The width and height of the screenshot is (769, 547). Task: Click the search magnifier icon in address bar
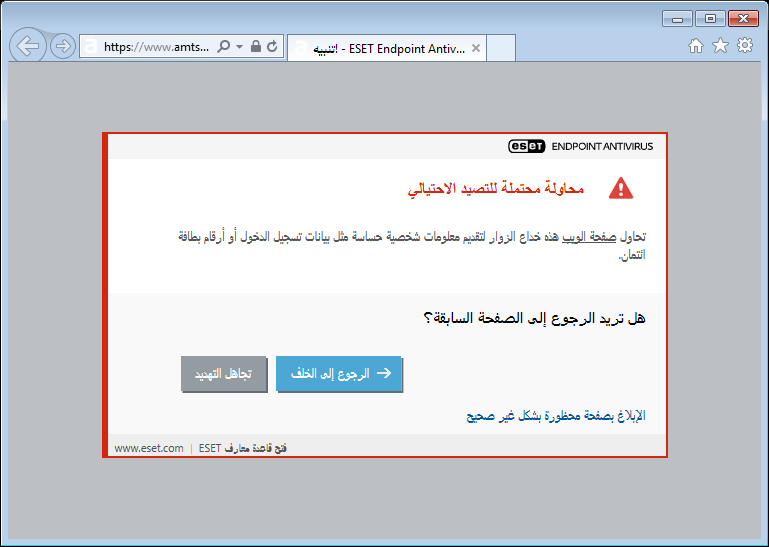[223, 47]
